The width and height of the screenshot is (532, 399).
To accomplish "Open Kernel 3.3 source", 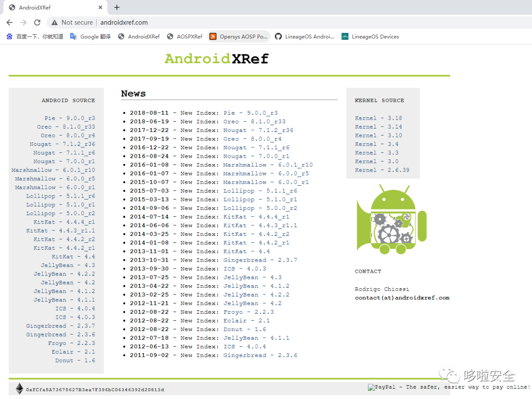I will [377, 153].
